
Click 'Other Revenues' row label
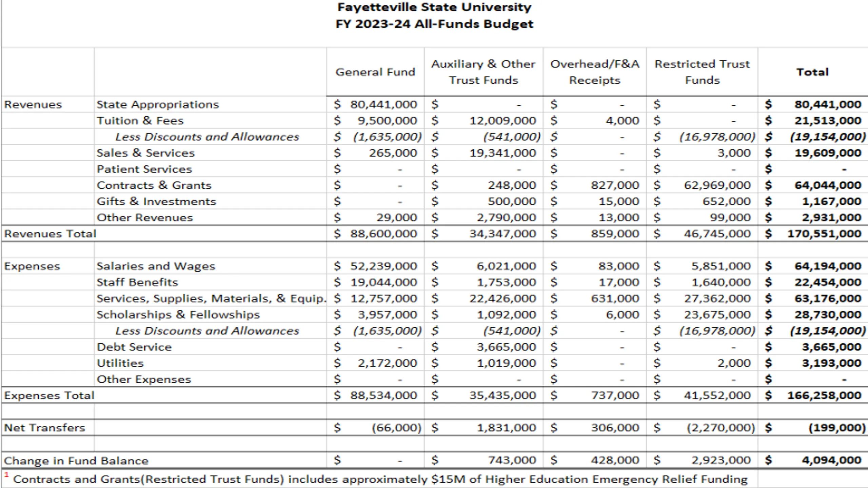point(145,218)
